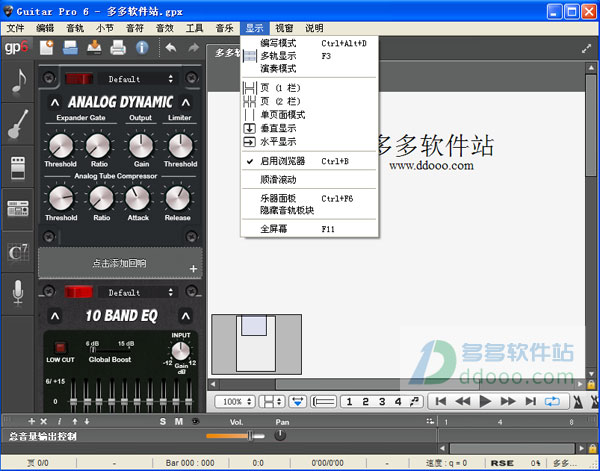Viewport: 600px width, 471px height.
Task: Open the 100% zoom dropdown
Action: [235, 401]
